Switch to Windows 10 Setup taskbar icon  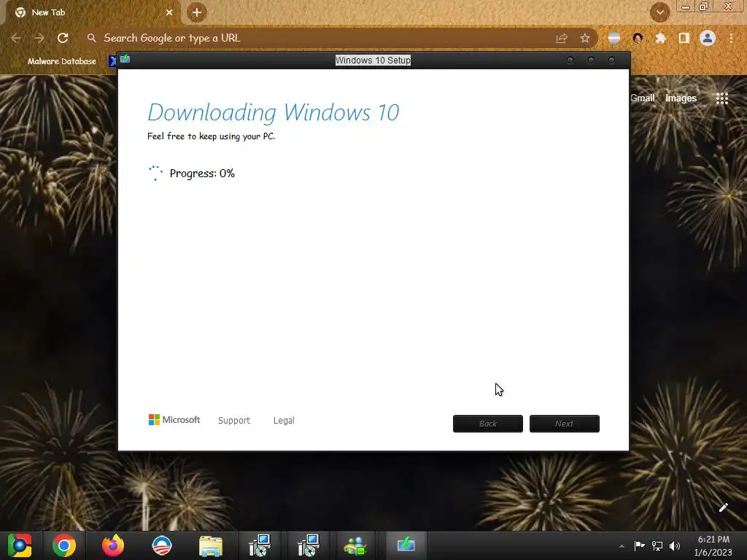click(406, 545)
